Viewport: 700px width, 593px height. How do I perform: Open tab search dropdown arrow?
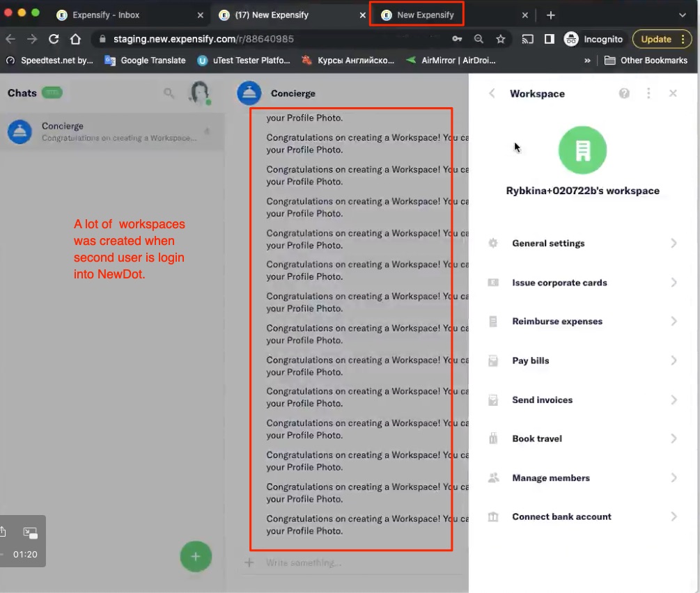coord(682,15)
